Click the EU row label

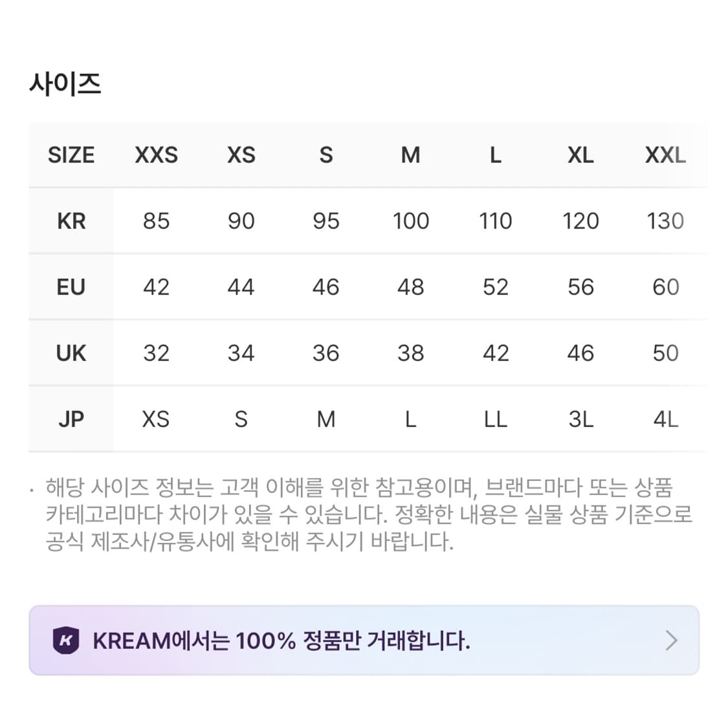pyautogui.click(x=71, y=287)
